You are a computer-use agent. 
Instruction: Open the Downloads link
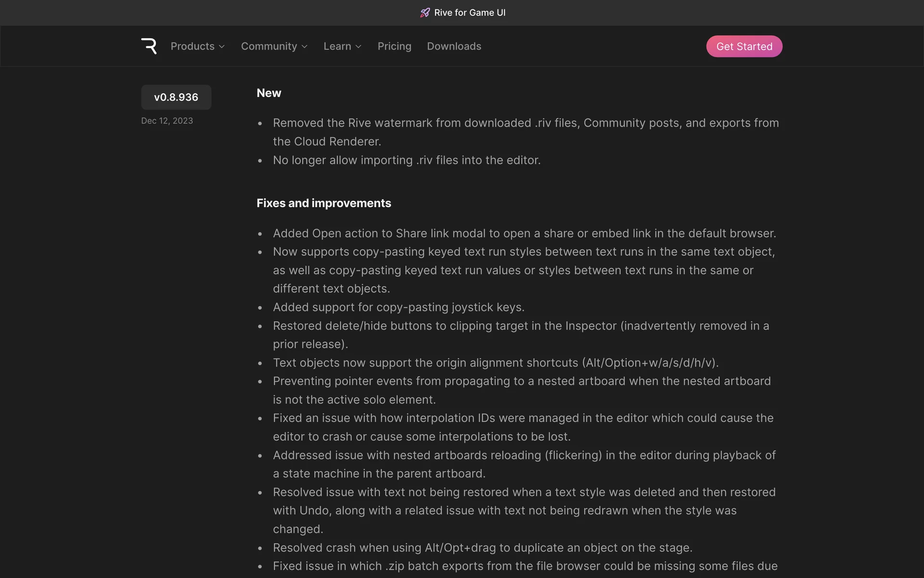coord(454,46)
